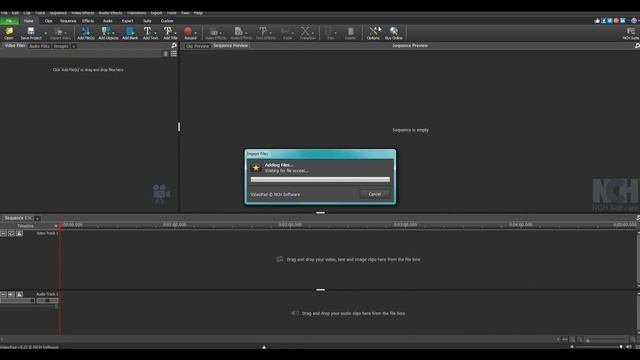The image size is (640, 360).
Task: Expand the Add Text dropdown arrow
Action: point(156,32)
